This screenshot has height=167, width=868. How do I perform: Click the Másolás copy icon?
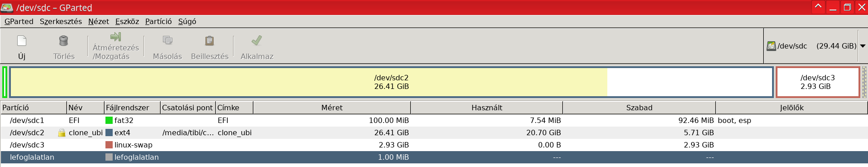167,40
